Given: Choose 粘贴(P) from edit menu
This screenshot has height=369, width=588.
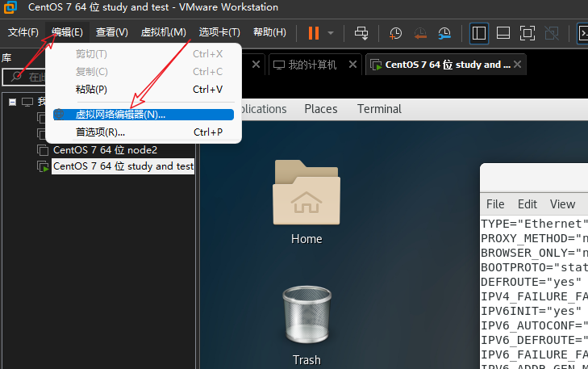Looking at the screenshot, I should coord(144,90).
